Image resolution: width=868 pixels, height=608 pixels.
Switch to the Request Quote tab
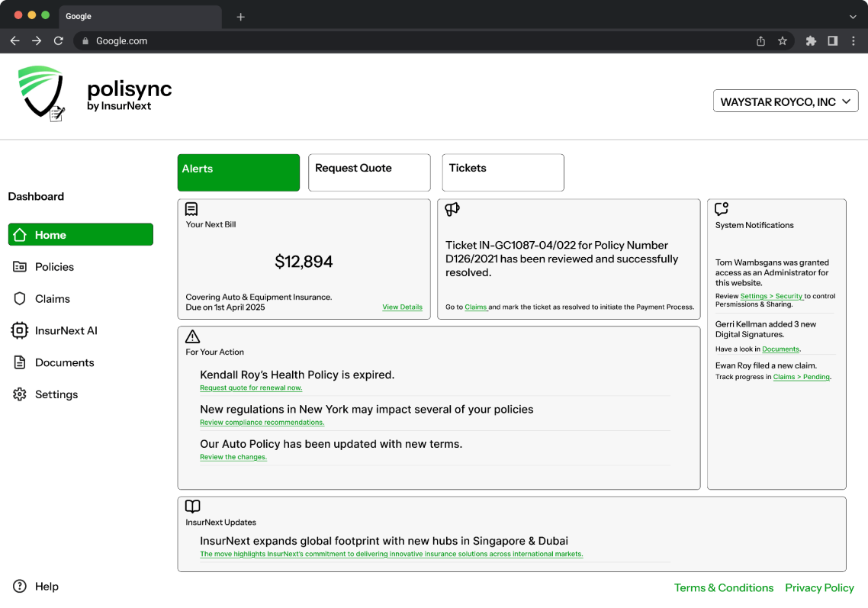coord(369,172)
